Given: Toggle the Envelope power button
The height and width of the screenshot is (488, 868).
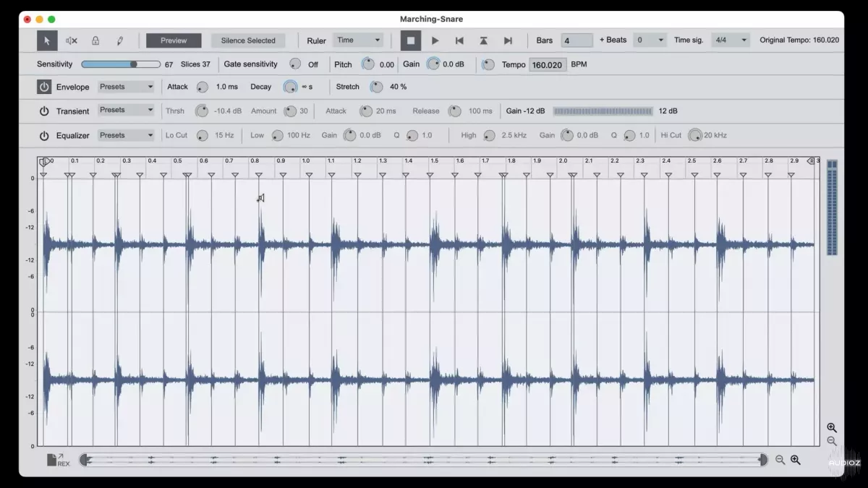Looking at the screenshot, I should [x=44, y=87].
